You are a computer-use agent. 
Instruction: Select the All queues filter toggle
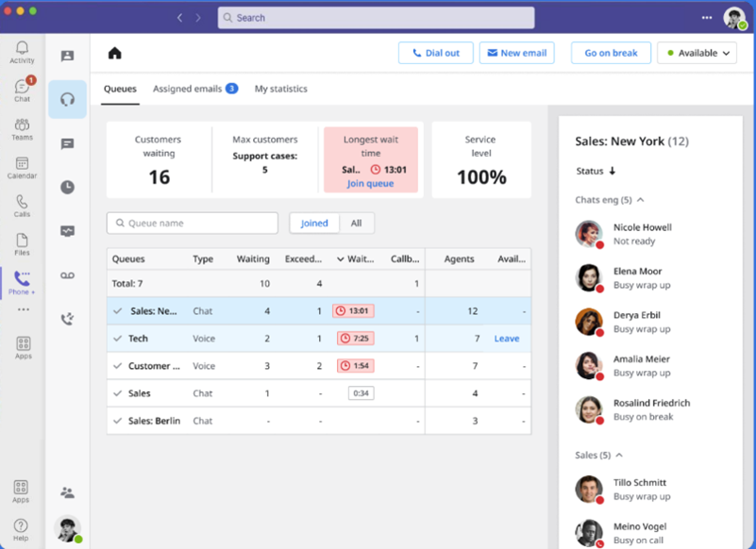356,224
